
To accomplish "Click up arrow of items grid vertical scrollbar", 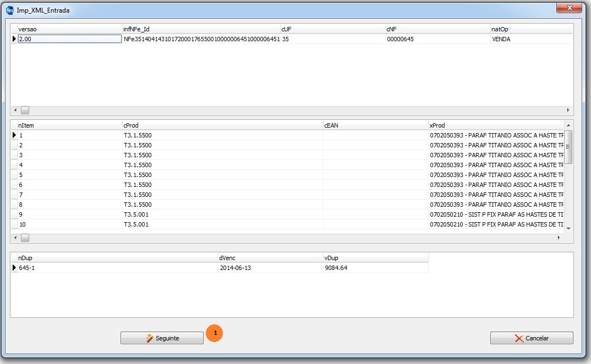I will pyautogui.click(x=568, y=124).
